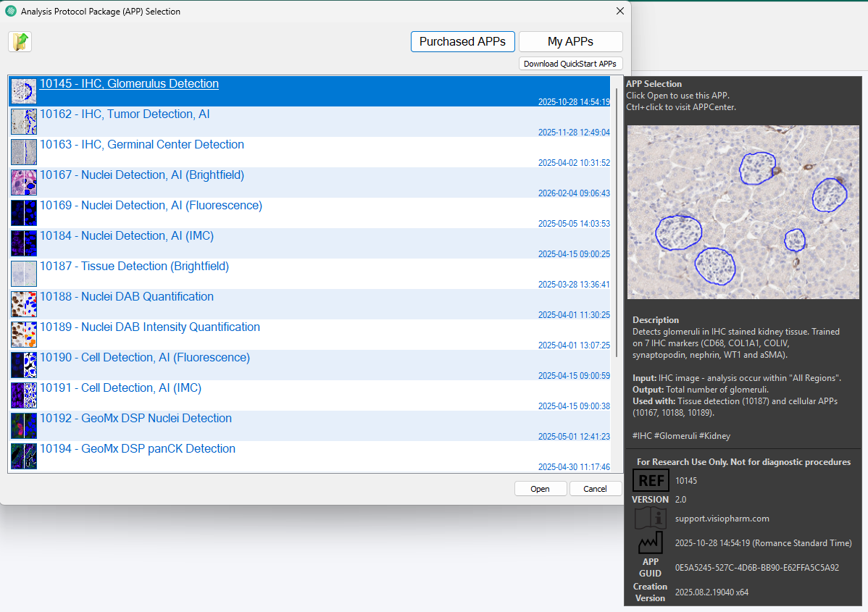Select 10187 - Tissue Detection (Brightfield)
Screen dimensions: 868x612
(x=135, y=266)
